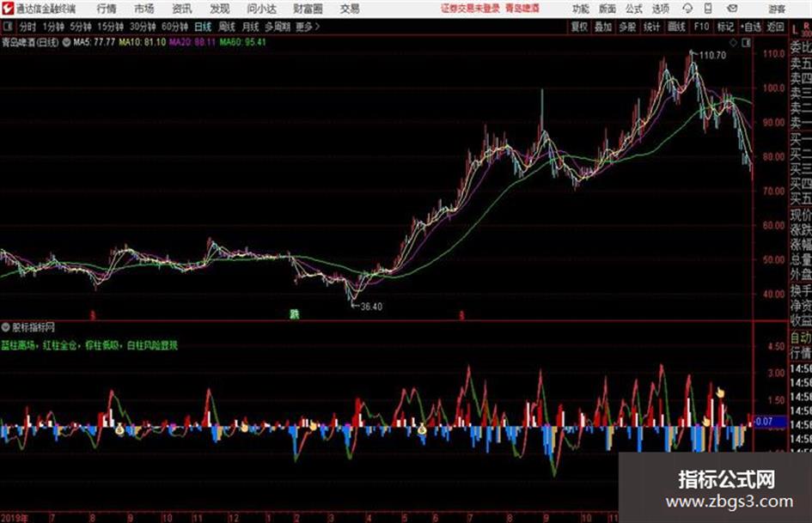Click the 返回 back button
812x523 pixels.
coord(775,27)
